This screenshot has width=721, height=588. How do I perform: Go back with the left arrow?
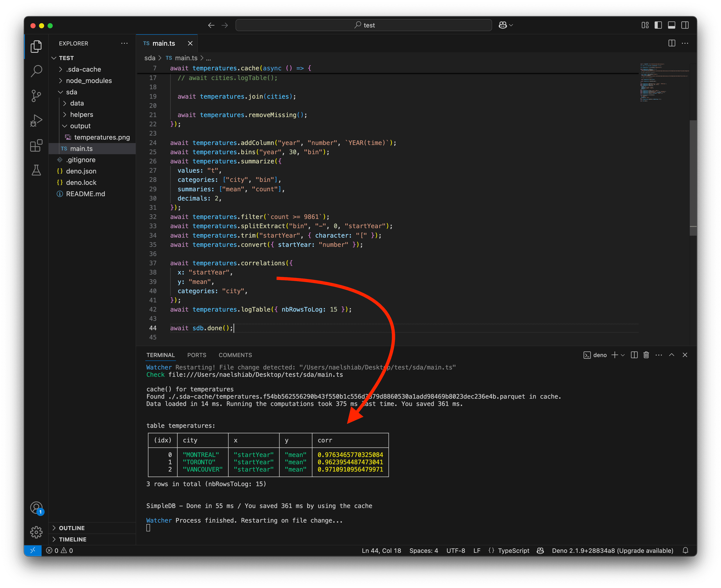pyautogui.click(x=211, y=25)
